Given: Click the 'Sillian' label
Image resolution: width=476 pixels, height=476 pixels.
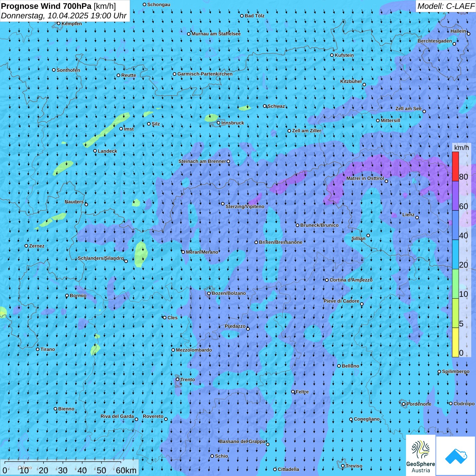Looking at the screenshot, I should point(358,238).
